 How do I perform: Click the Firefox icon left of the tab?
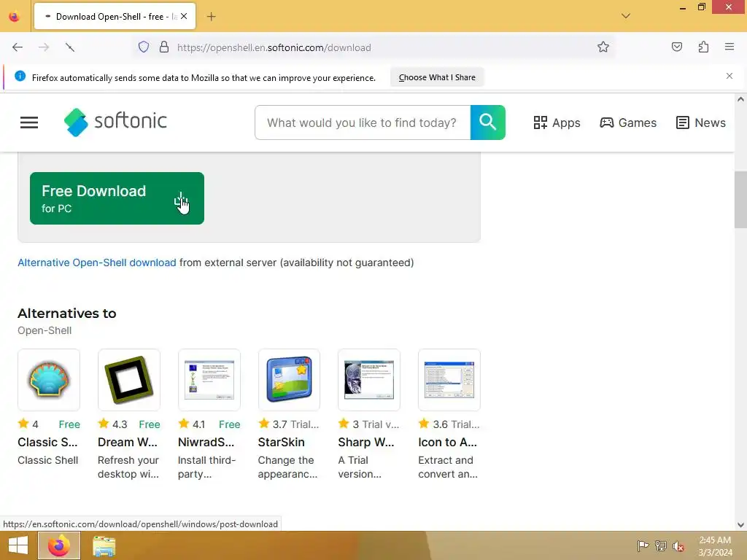(15, 17)
